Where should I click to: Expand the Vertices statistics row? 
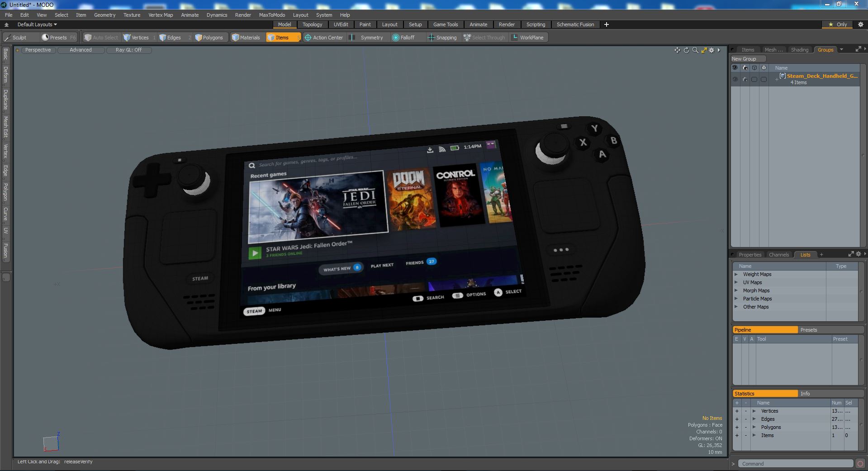point(754,411)
